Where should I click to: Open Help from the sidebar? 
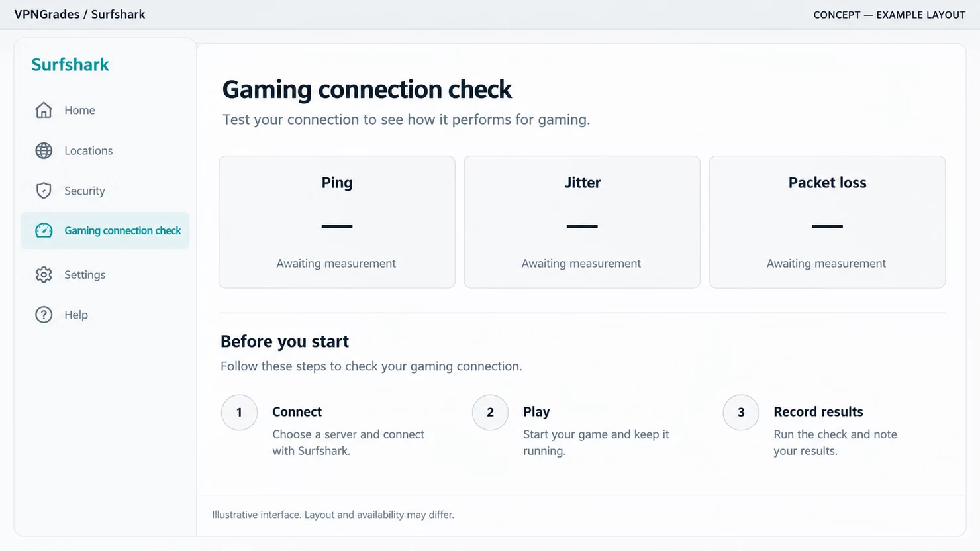pyautogui.click(x=105, y=315)
